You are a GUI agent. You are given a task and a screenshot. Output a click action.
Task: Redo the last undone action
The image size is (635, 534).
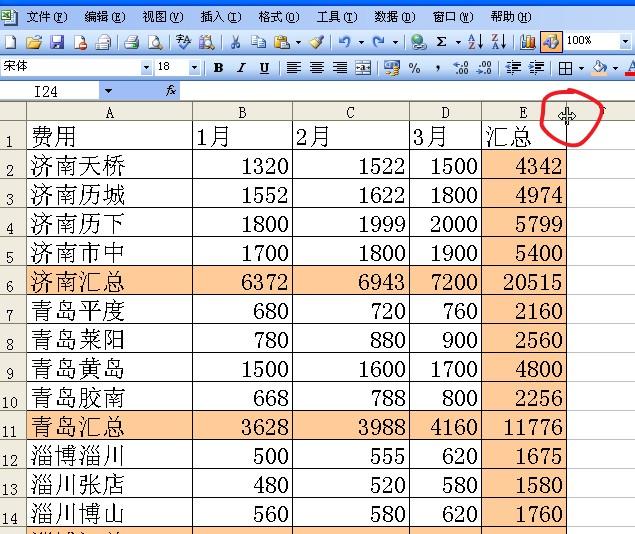pyautogui.click(x=379, y=42)
